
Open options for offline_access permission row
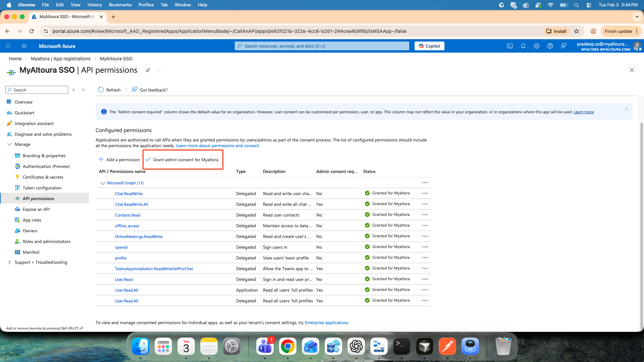click(x=425, y=226)
